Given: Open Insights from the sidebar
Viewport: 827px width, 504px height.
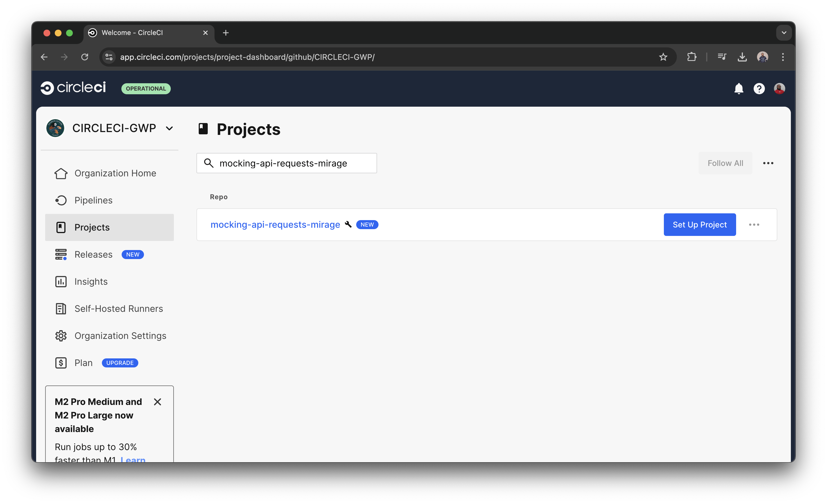Looking at the screenshot, I should point(91,282).
